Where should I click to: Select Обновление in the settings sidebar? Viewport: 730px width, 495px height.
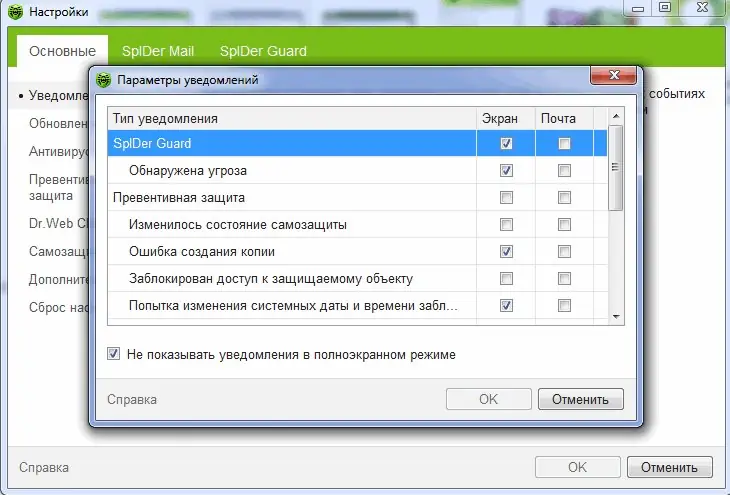pyautogui.click(x=58, y=123)
